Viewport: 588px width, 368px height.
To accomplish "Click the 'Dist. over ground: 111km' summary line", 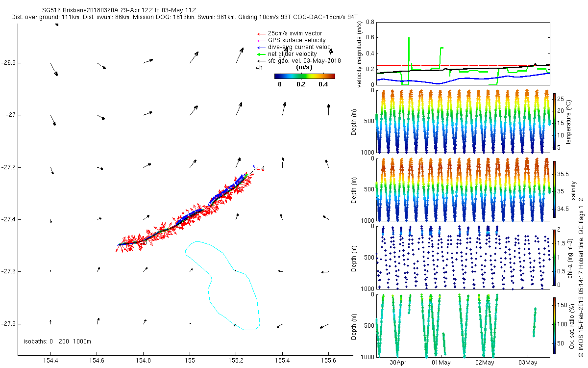I will [x=185, y=17].
